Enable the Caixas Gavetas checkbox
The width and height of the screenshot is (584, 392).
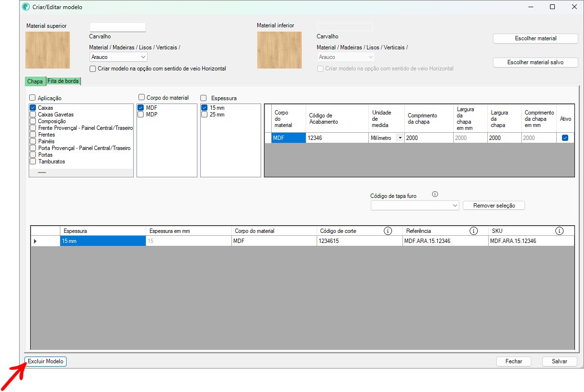tap(33, 115)
